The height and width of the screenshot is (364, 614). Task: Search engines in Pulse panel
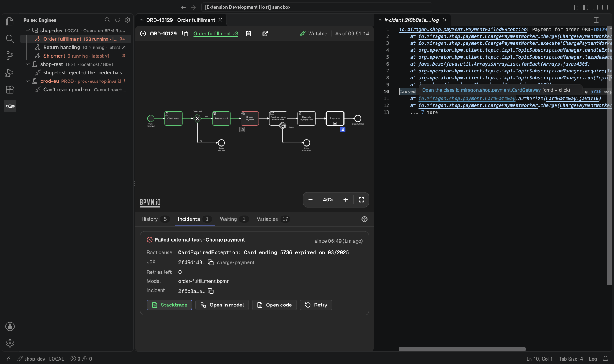[x=107, y=20]
